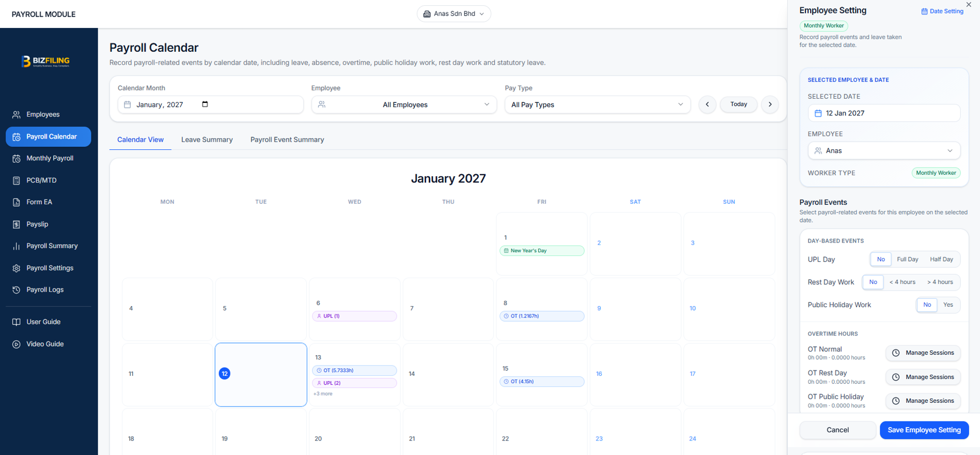Screen dimensions: 980x455
Task: Open the Employee Anas dropdown
Action: pos(884,151)
